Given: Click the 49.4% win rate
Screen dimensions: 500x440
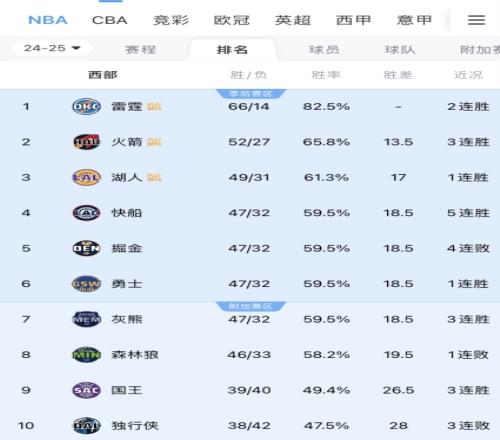Looking at the screenshot, I should 326,390.
